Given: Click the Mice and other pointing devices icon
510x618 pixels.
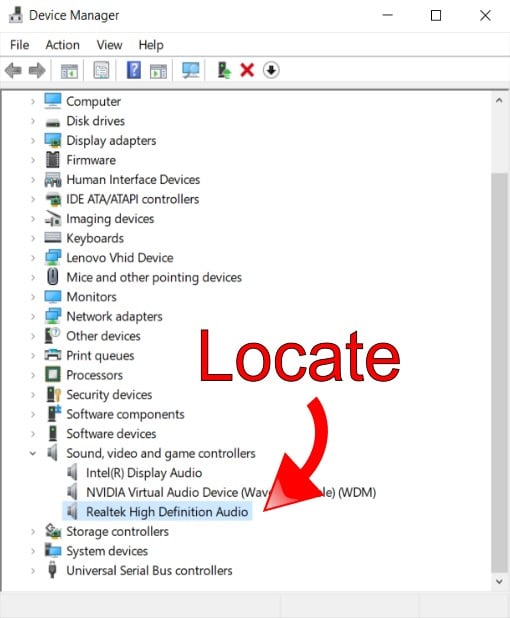Looking at the screenshot, I should (52, 277).
